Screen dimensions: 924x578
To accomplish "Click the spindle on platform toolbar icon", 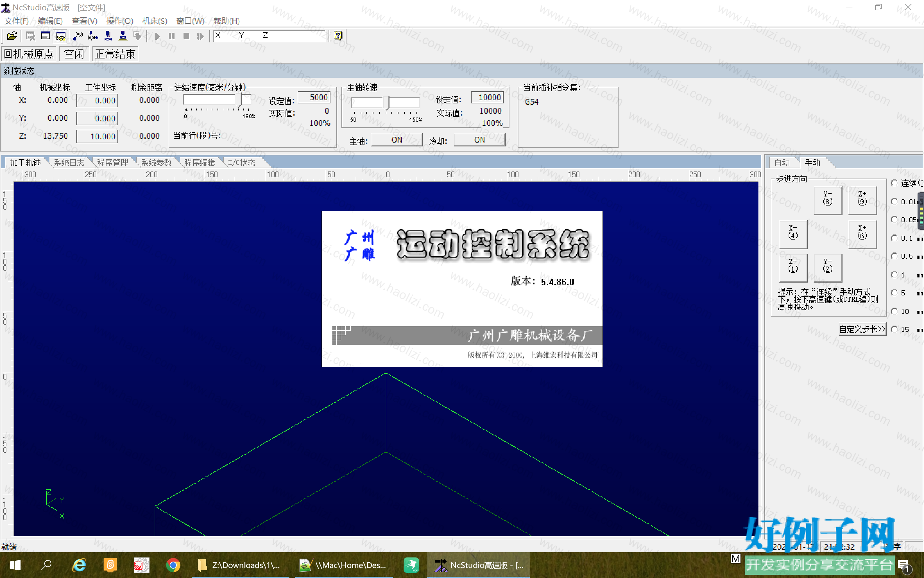I will click(x=123, y=36).
